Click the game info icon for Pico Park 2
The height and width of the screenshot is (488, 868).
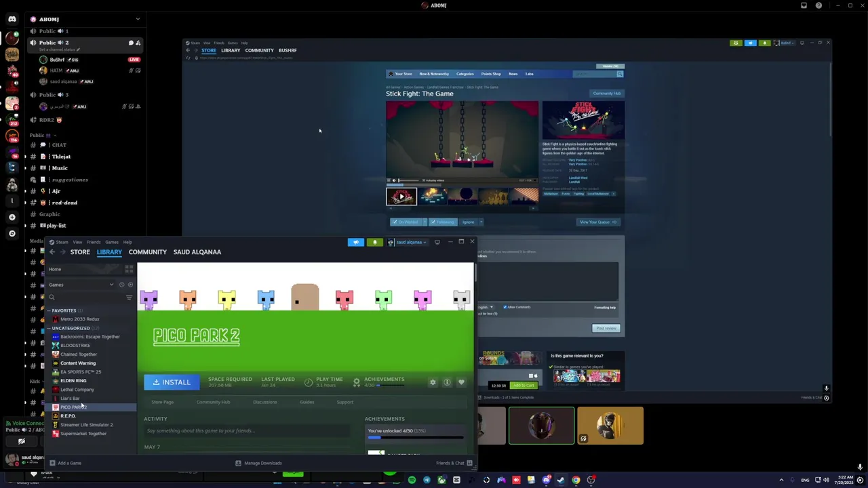point(447,382)
